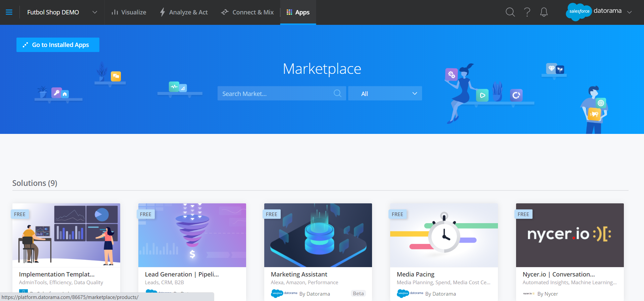The width and height of the screenshot is (644, 301).
Task: Click the global search magnifier icon
Action: tap(510, 12)
